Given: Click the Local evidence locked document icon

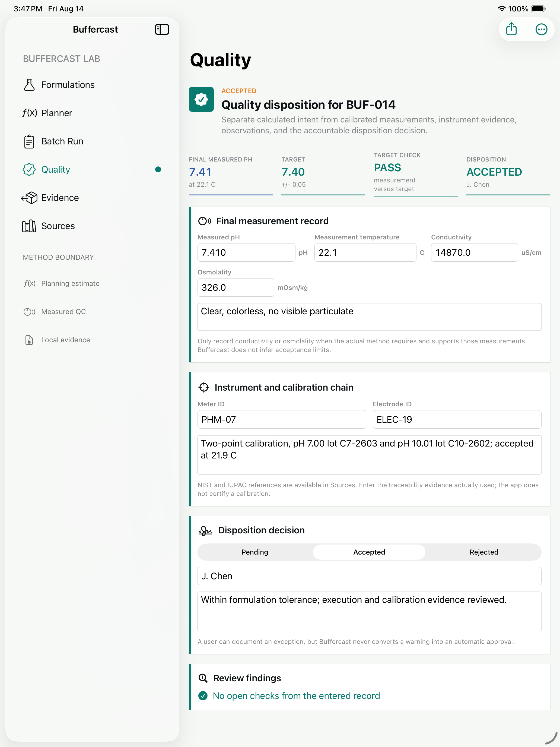Looking at the screenshot, I should (x=29, y=340).
